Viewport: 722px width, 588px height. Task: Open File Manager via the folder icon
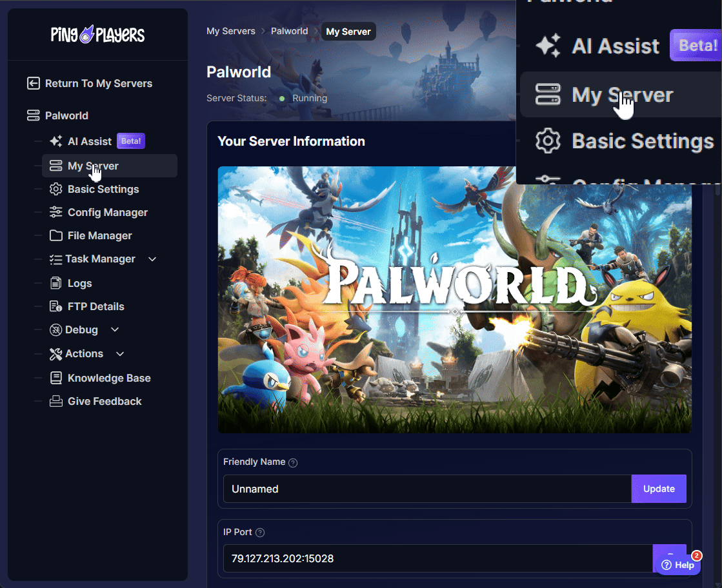(x=55, y=235)
